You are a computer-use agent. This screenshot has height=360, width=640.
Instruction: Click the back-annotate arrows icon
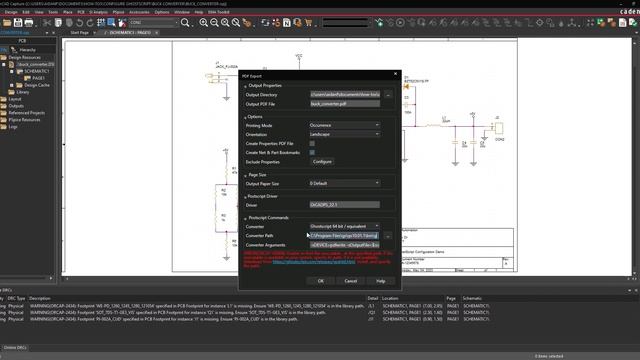coord(265,22)
